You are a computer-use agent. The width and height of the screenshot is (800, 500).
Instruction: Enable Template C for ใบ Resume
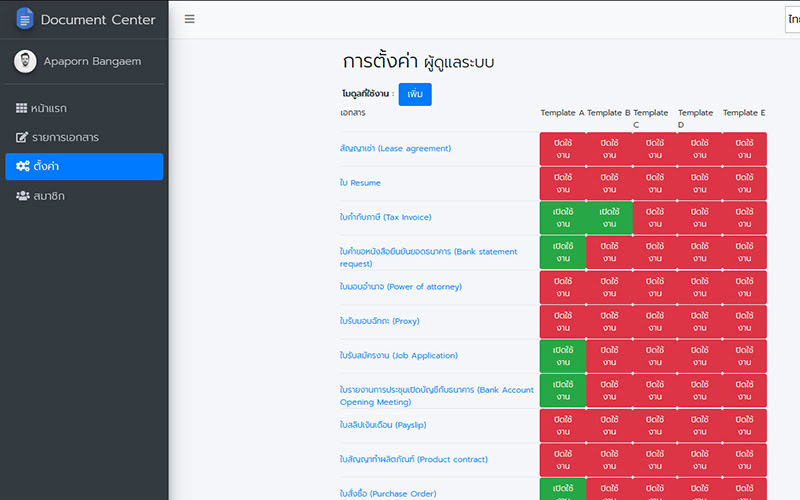[654, 183]
